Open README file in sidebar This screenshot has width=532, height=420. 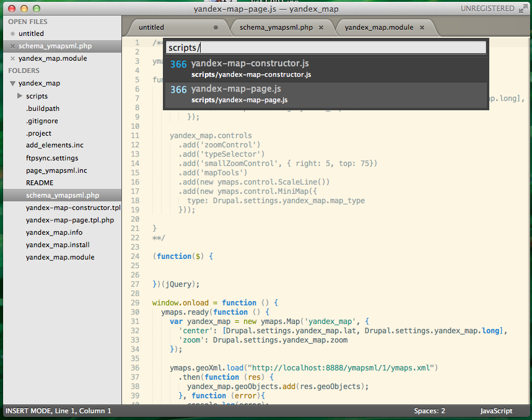tap(40, 183)
